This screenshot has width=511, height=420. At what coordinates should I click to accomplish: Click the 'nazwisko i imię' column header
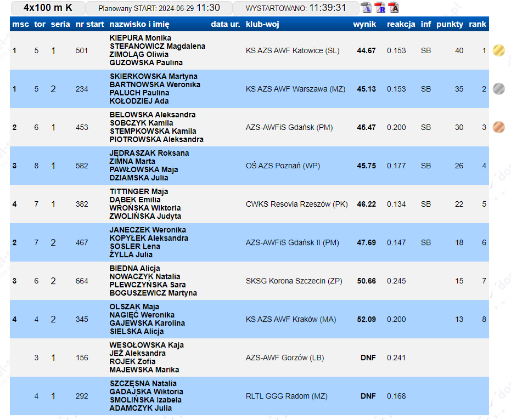point(139,24)
